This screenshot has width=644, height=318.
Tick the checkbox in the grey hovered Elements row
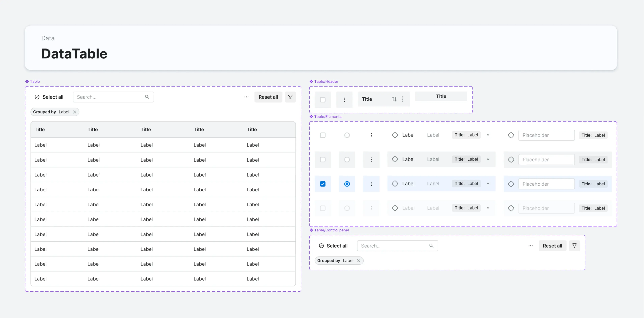pos(323,160)
